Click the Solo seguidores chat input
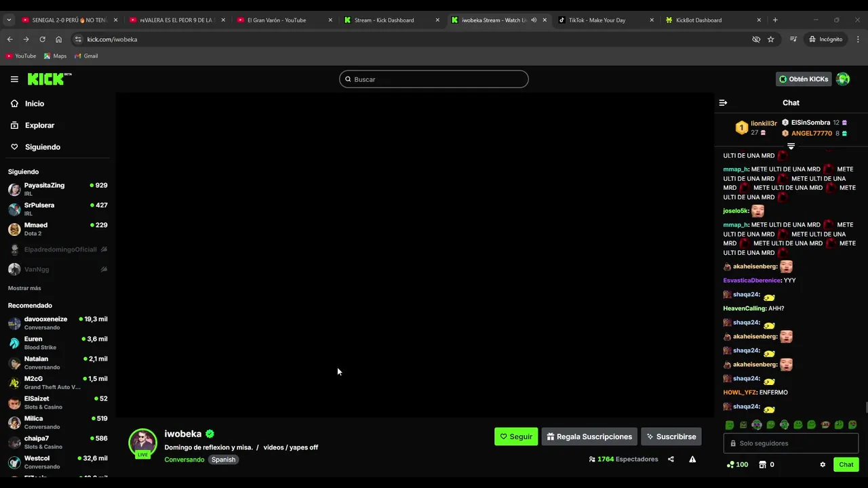This screenshot has height=488, width=868. 791,443
